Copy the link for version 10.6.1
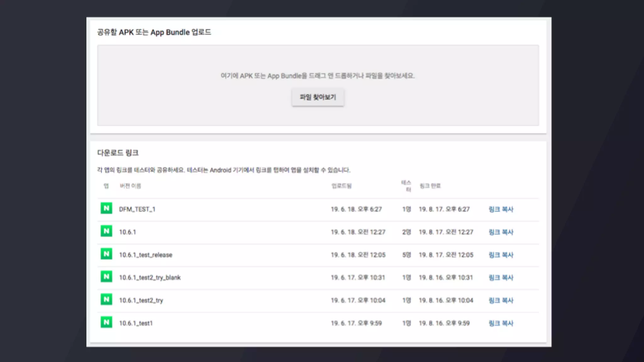Viewport: 644px width, 362px height. coord(501,232)
